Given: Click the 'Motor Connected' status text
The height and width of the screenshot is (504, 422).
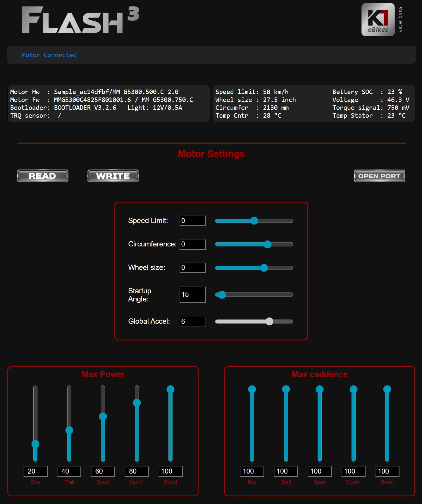Looking at the screenshot, I should (x=49, y=55).
